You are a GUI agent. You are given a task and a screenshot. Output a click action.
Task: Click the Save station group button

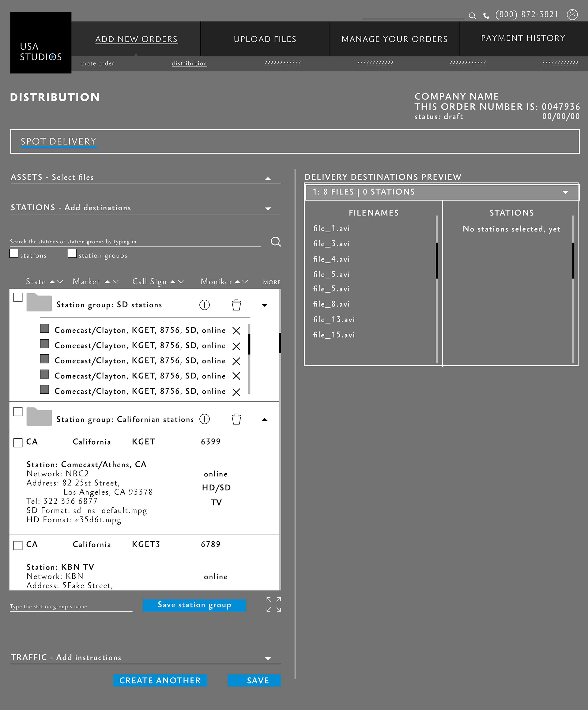click(194, 605)
